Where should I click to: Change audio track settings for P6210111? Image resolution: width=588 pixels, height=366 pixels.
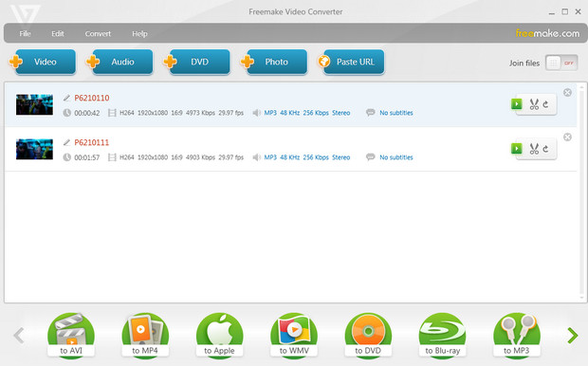point(307,157)
